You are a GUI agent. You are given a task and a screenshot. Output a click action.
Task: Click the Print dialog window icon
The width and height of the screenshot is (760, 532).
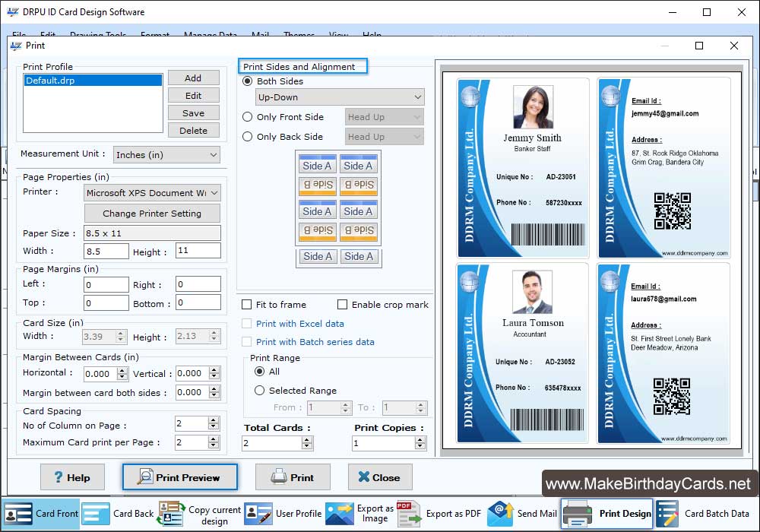16,46
